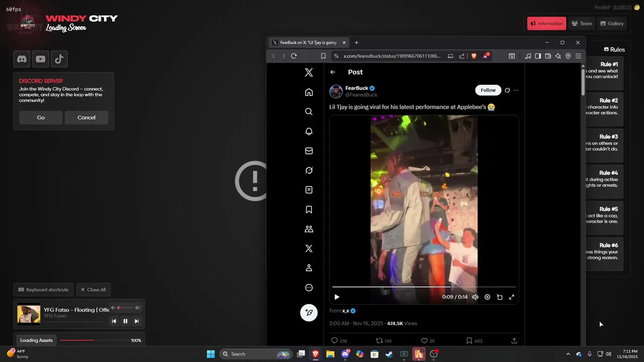This screenshot has height=362, width=644.
Task: Go to the previous music track
Action: (x=114, y=321)
